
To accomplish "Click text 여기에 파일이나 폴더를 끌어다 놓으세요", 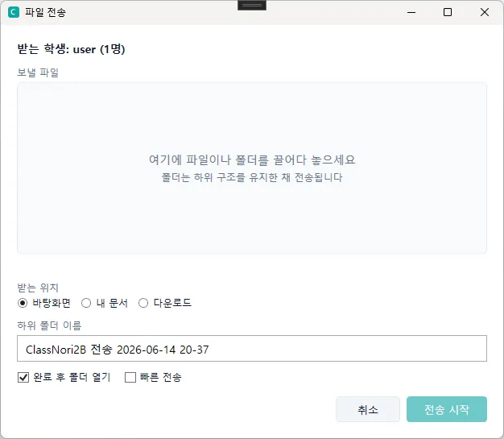I will (252, 159).
